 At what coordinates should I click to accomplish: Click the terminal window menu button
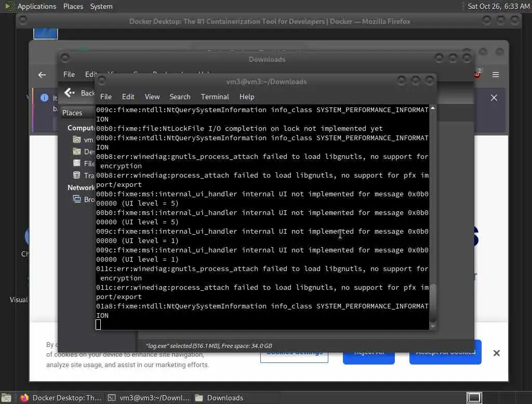(x=101, y=80)
